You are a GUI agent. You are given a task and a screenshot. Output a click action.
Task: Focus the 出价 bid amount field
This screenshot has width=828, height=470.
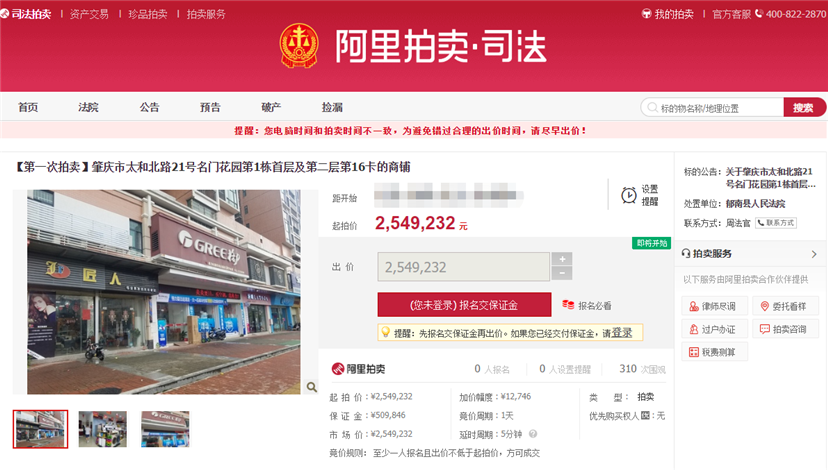(464, 267)
